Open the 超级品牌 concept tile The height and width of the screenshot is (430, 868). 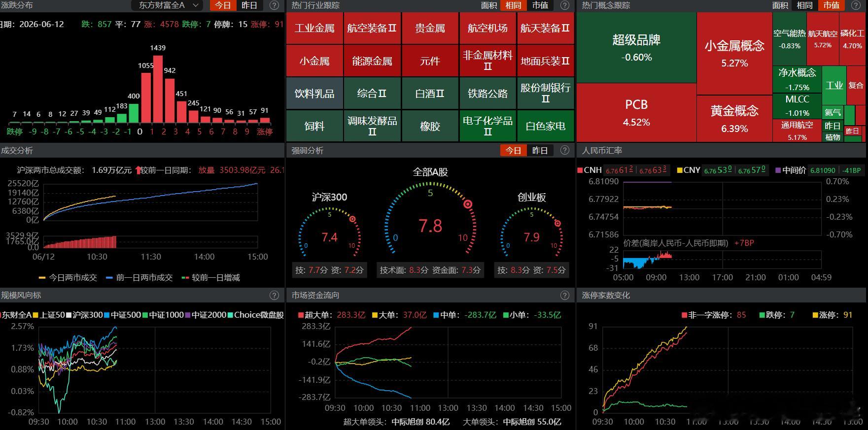636,47
